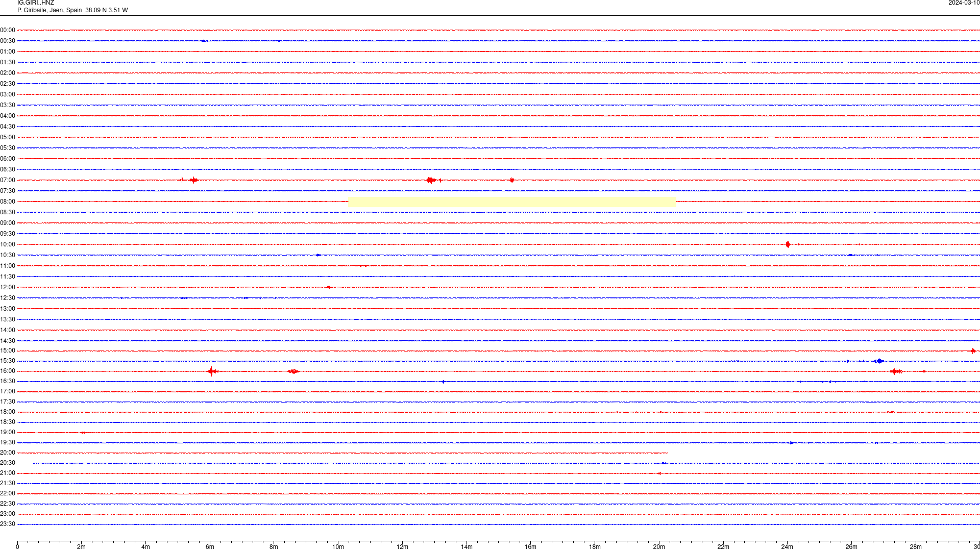The image size is (980, 551).
Task: Click the small event on 19:00 trace
Action: tap(83, 433)
